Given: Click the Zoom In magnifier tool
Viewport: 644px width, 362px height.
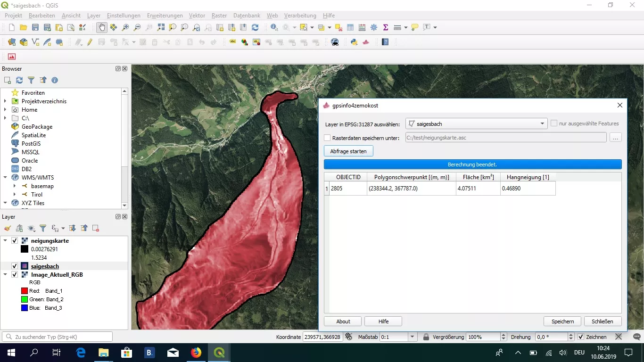Looking at the screenshot, I should click(125, 27).
